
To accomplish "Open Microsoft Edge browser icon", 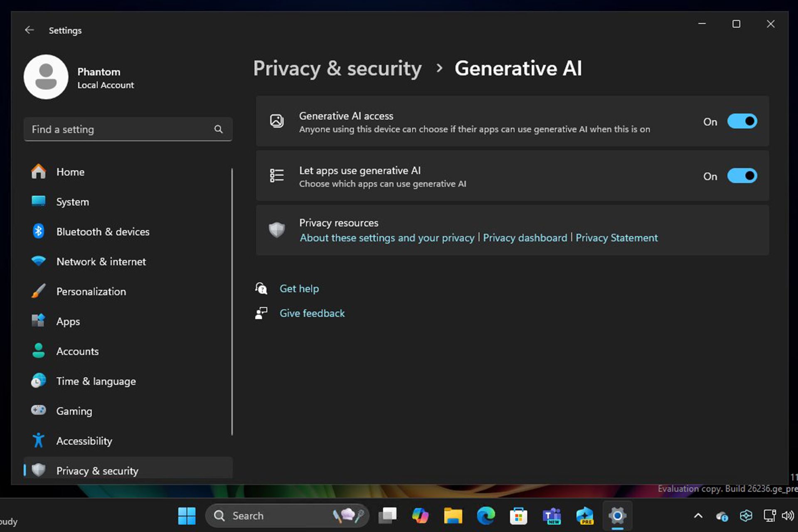I will tap(486, 515).
